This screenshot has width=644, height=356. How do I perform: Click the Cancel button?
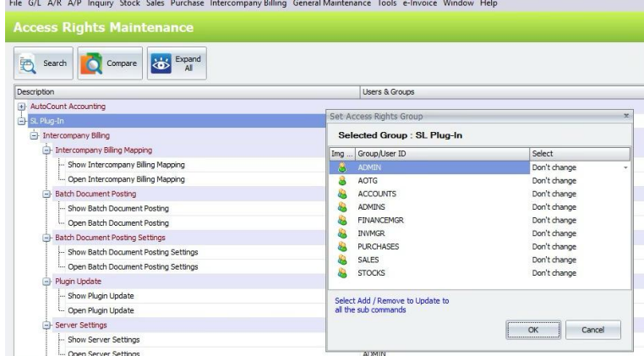click(x=592, y=330)
